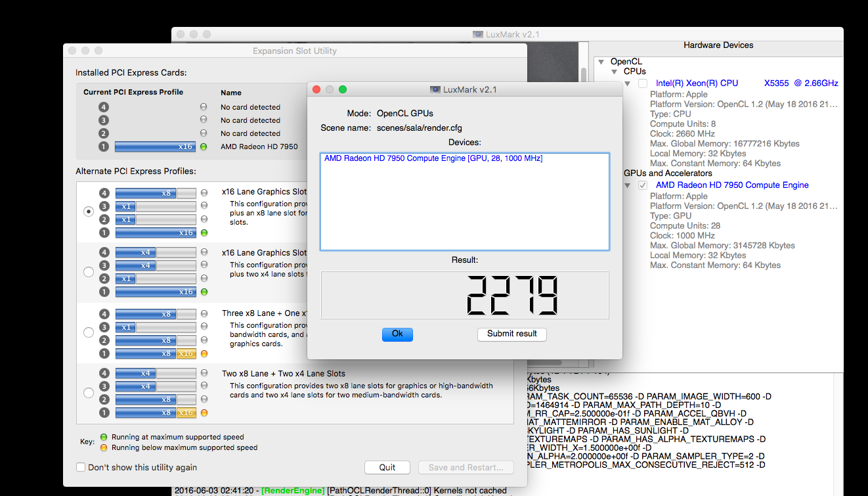This screenshot has height=496, width=868.
Task: Click LuxMark icon in dialog title bar
Action: (x=435, y=89)
